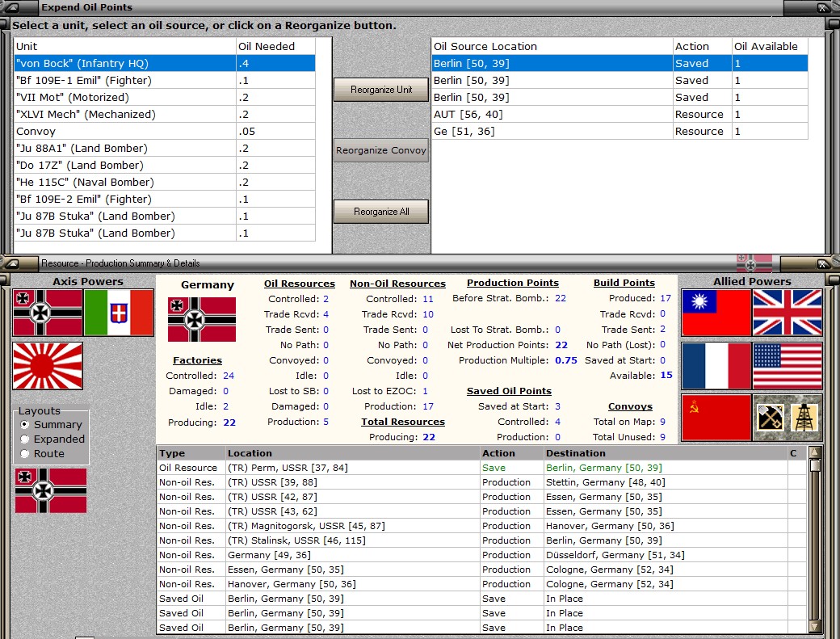The height and width of the screenshot is (639, 840).
Task: Click the Reorganize Unit button
Action: 381,90
